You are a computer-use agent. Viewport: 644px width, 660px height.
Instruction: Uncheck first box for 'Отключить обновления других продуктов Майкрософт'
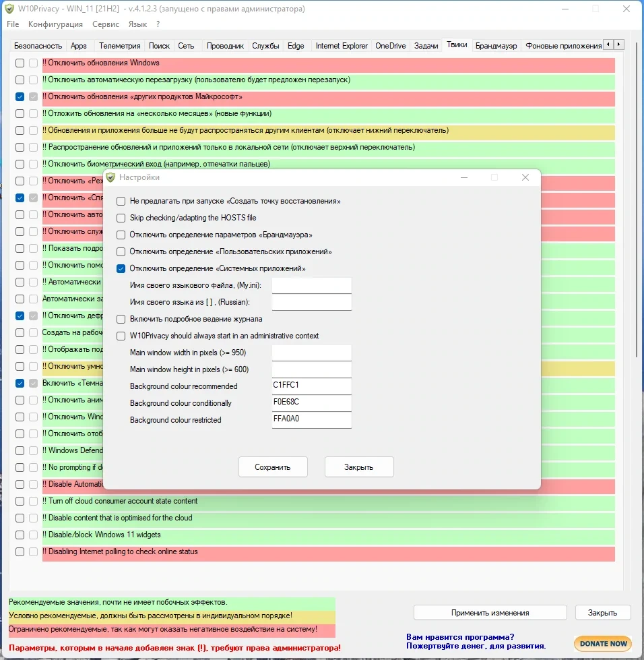20,97
